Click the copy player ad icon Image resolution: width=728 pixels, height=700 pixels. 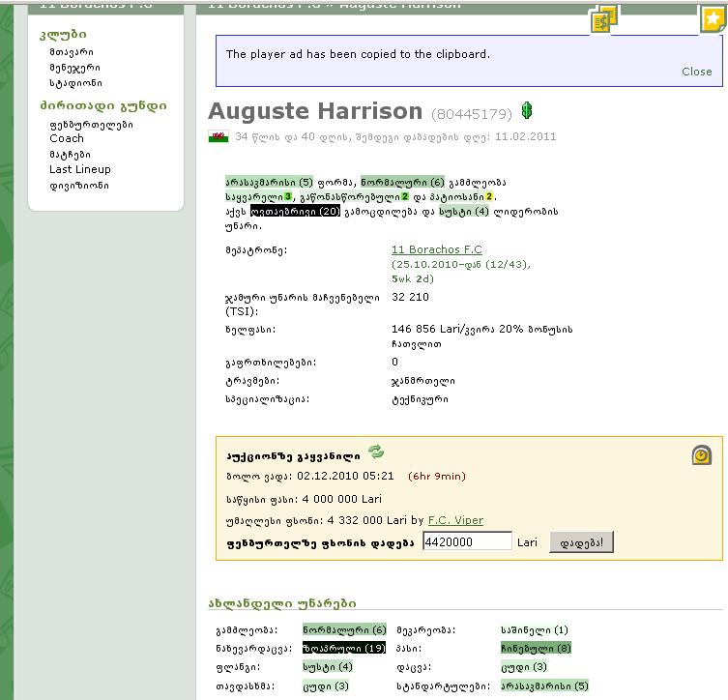pyautogui.click(x=603, y=19)
